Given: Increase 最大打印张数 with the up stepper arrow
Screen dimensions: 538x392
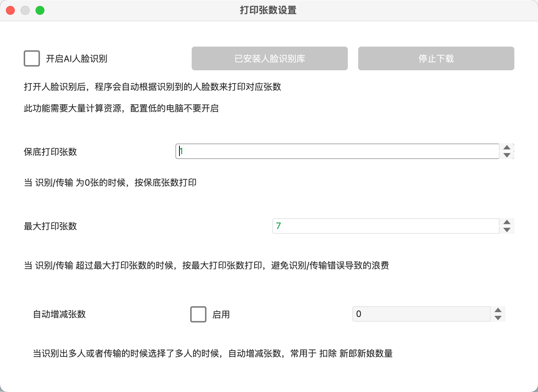Looking at the screenshot, I should [507, 223].
